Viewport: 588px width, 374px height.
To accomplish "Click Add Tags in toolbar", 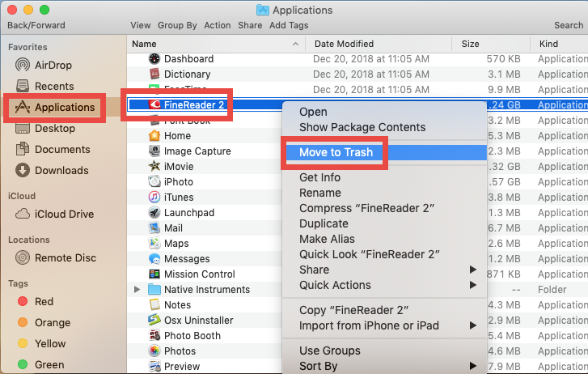I will (289, 25).
